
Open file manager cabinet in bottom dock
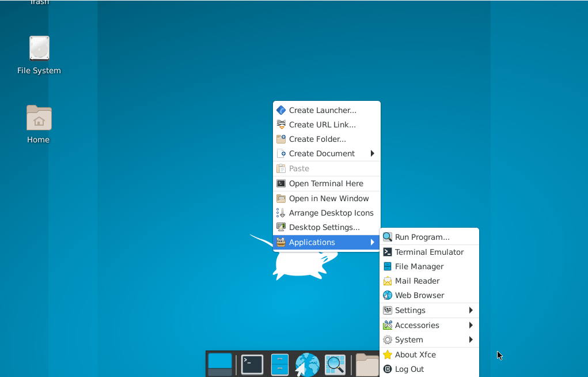[280, 365]
